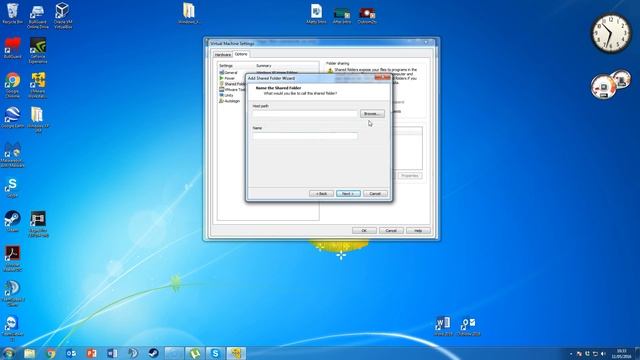Open BullGuard desktop shortcut
The width and height of the screenshot is (640, 360).
(x=12, y=48)
